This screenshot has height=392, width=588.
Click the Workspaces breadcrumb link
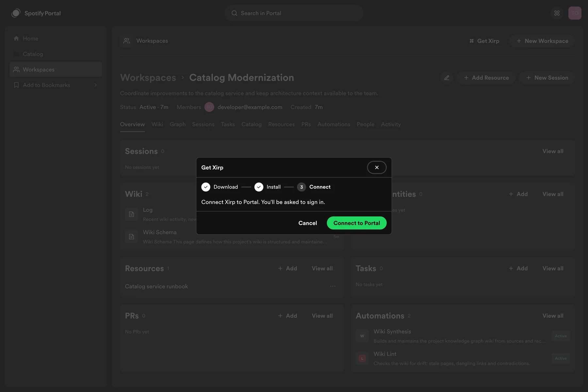(148, 78)
